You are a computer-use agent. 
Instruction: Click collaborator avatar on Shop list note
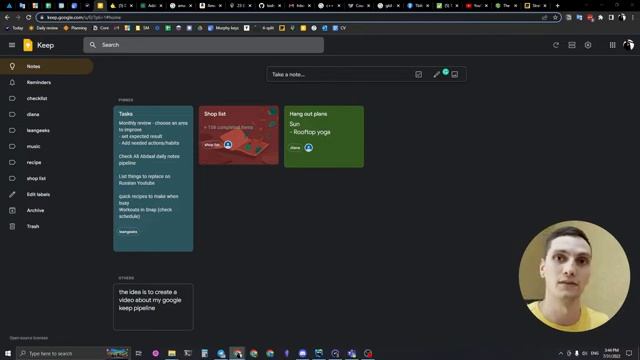click(x=228, y=144)
